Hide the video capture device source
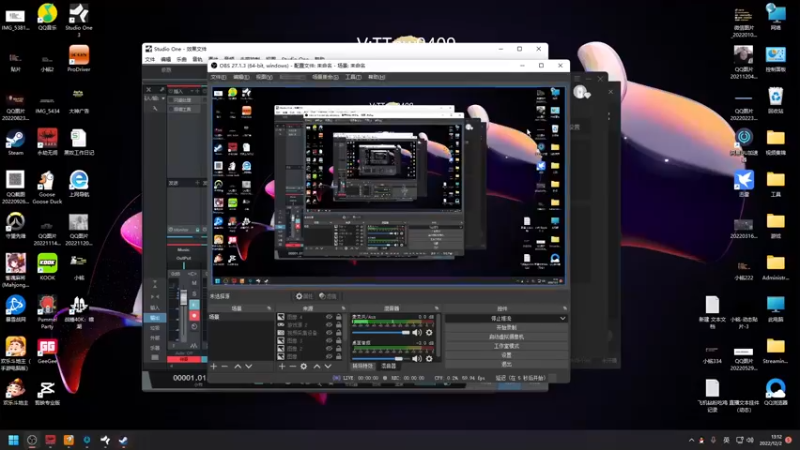800x450 pixels. [329, 333]
